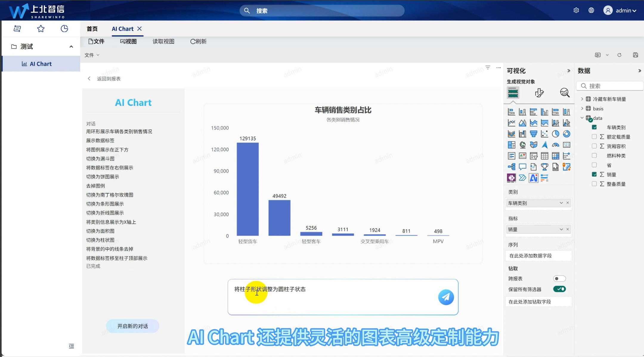Screen dimensions: 644x357
Task: Open the 文件 menu
Action: 96,41
